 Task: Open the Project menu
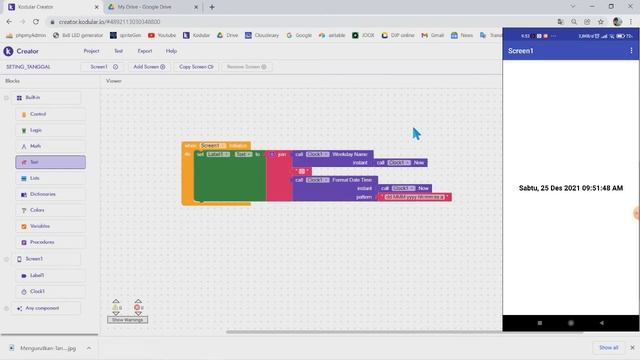pyautogui.click(x=91, y=51)
